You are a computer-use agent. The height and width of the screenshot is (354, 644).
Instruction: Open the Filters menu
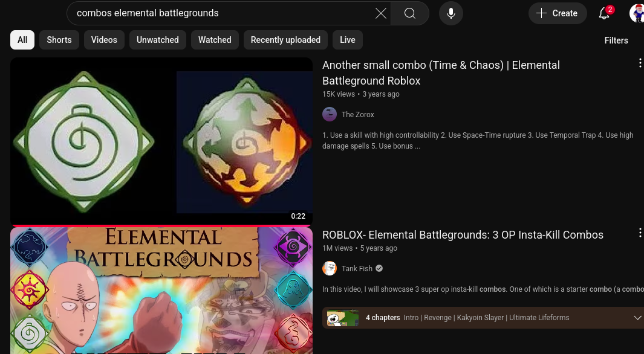click(616, 40)
